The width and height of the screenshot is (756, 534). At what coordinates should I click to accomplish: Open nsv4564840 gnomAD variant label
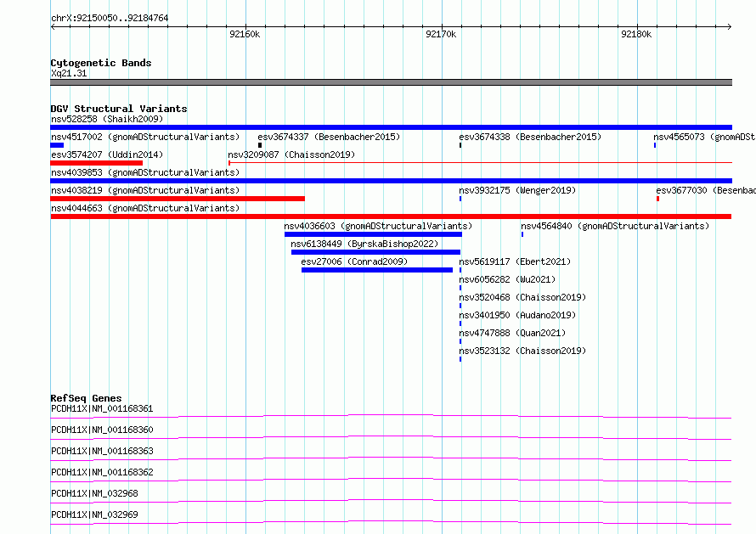(x=615, y=226)
